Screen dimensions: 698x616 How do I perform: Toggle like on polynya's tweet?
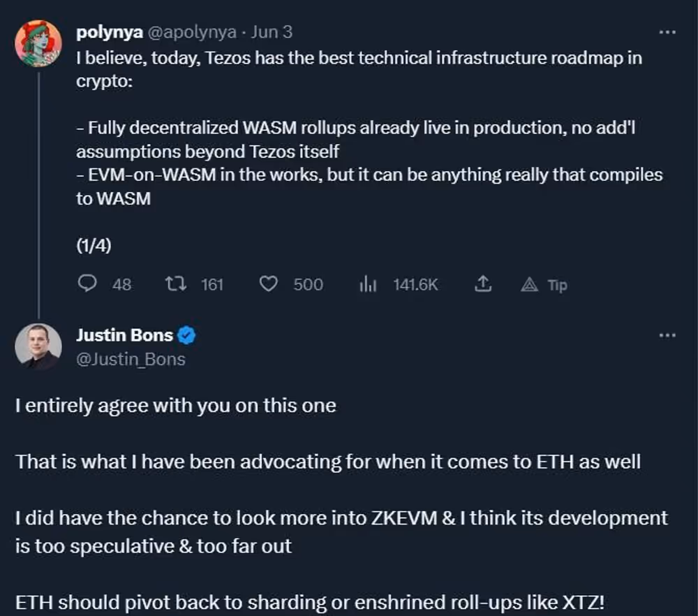268,284
